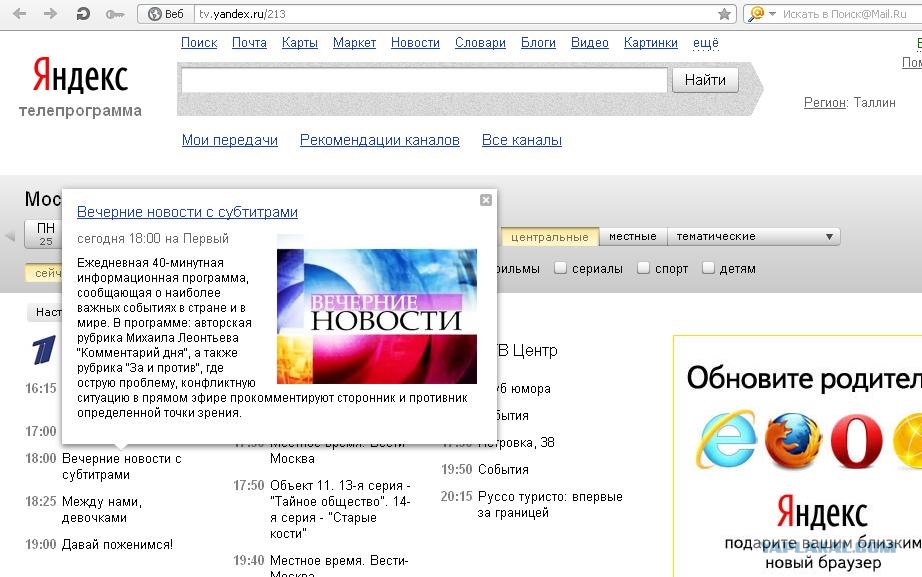Close the Вечерние новости popup
922x577 pixels.
(x=486, y=200)
